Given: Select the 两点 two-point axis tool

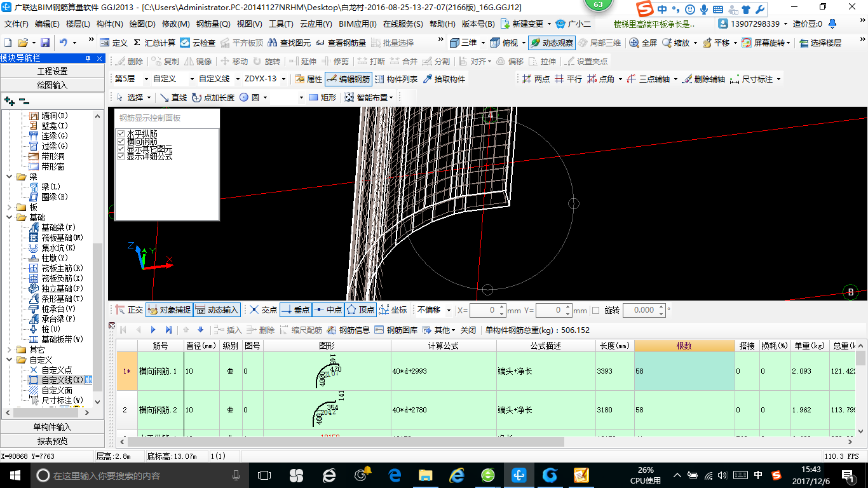Looking at the screenshot, I should pos(536,79).
